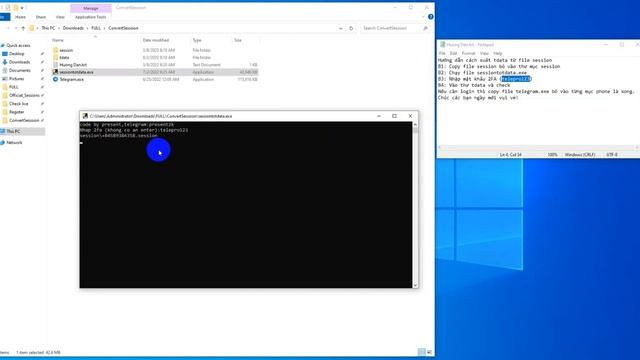
Task: Click Notepad title bar icon
Action: [442, 44]
